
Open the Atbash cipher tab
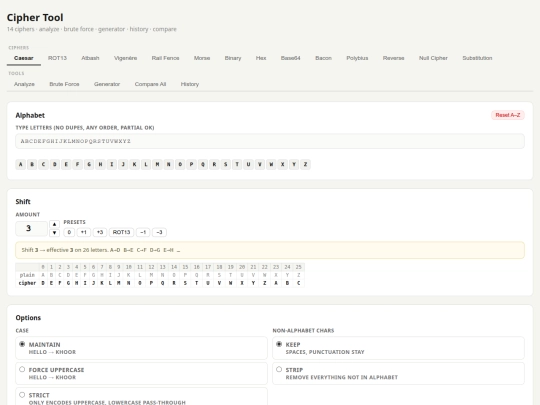pos(90,58)
